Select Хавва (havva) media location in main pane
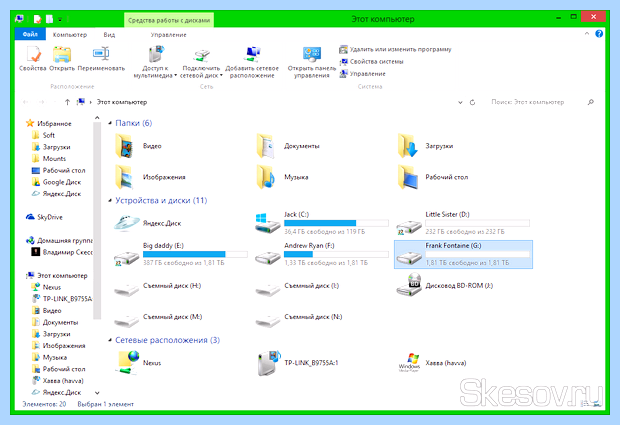This screenshot has height=425, width=620. tap(432, 363)
